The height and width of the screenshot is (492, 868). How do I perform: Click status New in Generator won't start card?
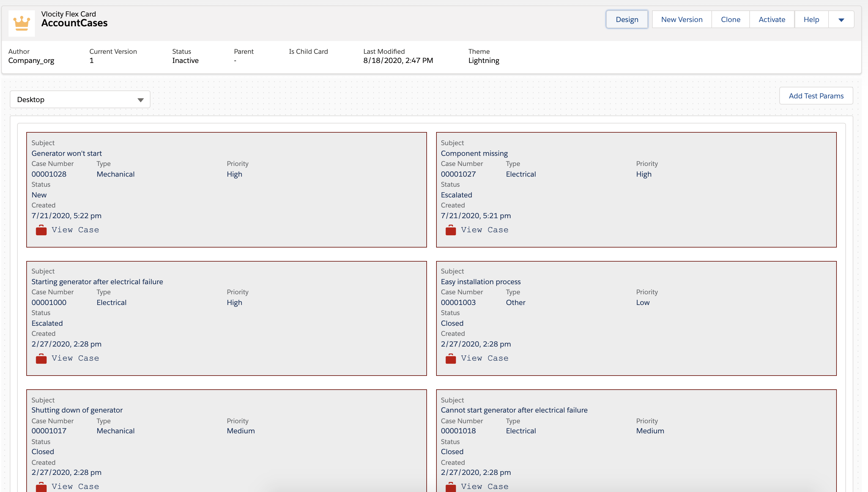click(39, 195)
